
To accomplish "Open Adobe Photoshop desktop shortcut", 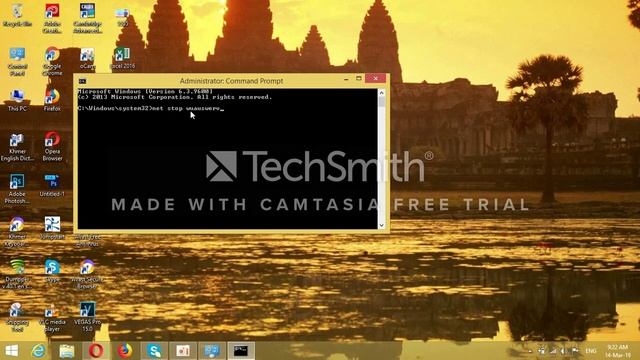I will [x=17, y=189].
